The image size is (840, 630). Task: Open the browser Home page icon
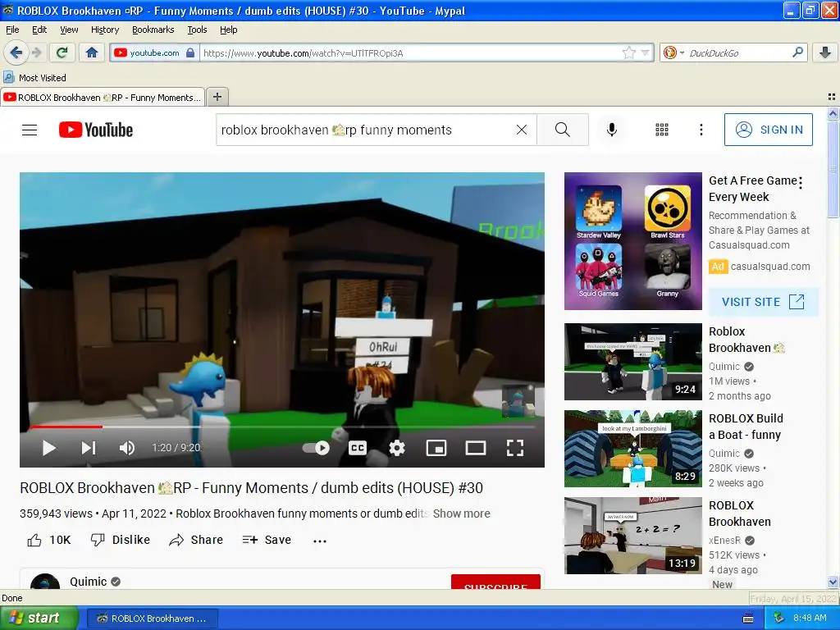pos(92,52)
